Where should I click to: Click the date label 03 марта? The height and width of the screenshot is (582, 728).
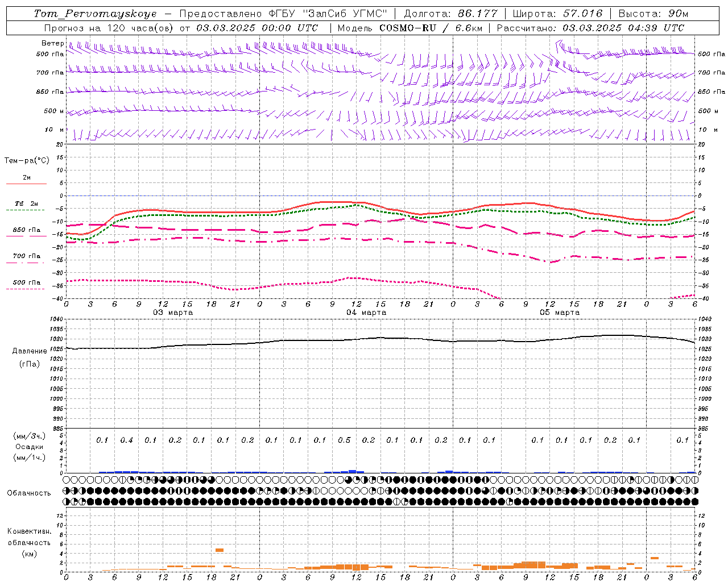pos(173,313)
